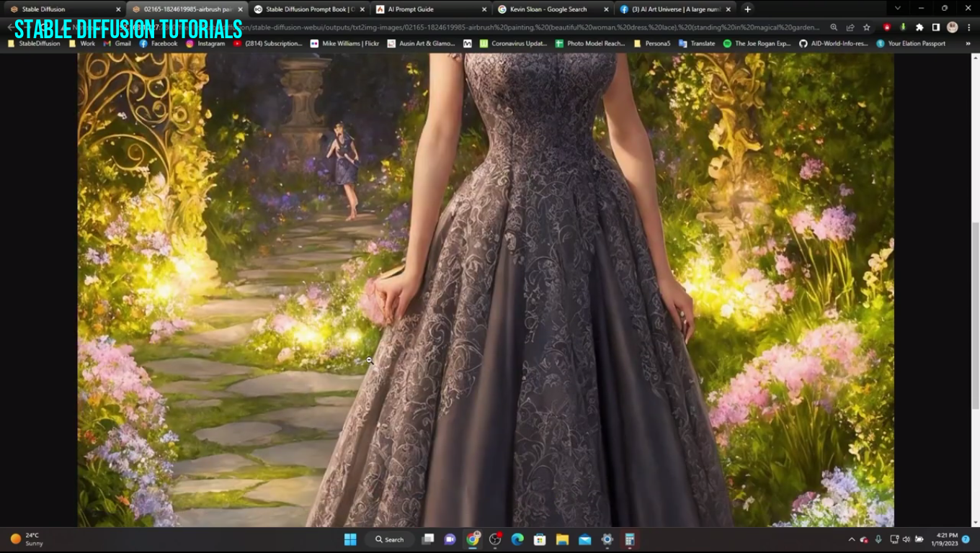This screenshot has height=553, width=980.
Task: Open Task View from the taskbar
Action: (x=428, y=539)
